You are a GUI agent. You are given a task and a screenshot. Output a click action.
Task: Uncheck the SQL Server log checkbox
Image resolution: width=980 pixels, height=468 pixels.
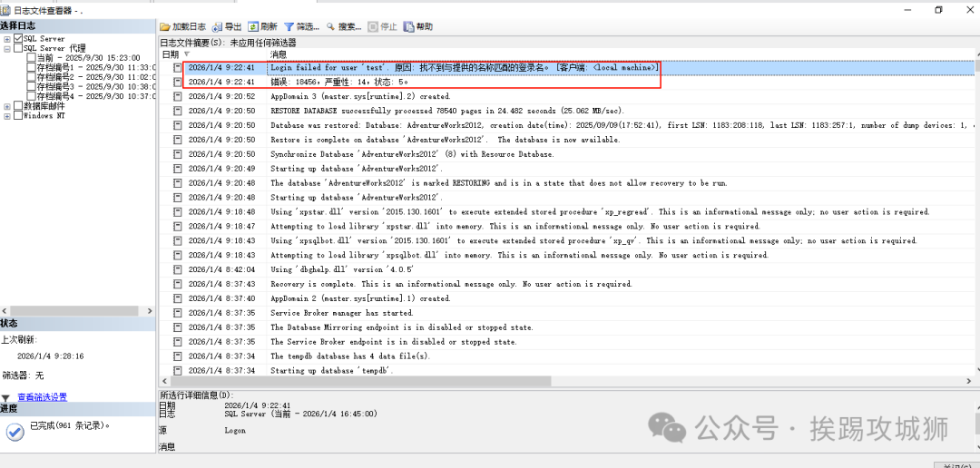pyautogui.click(x=18, y=39)
